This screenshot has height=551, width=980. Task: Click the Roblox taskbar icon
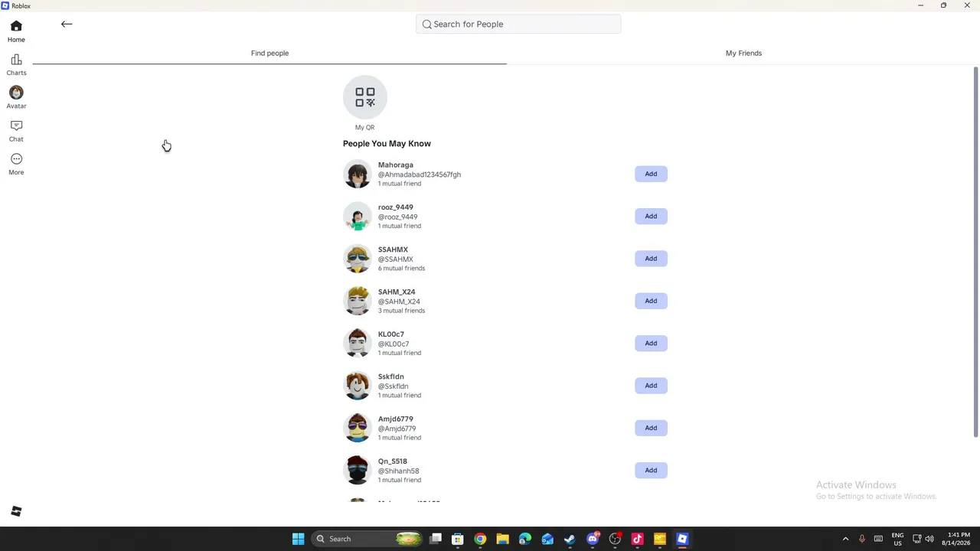coord(682,539)
